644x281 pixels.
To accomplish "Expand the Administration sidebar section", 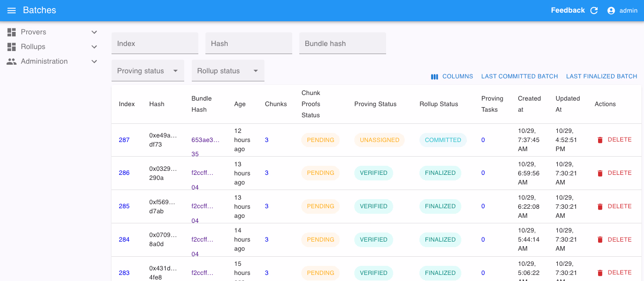I will point(94,62).
